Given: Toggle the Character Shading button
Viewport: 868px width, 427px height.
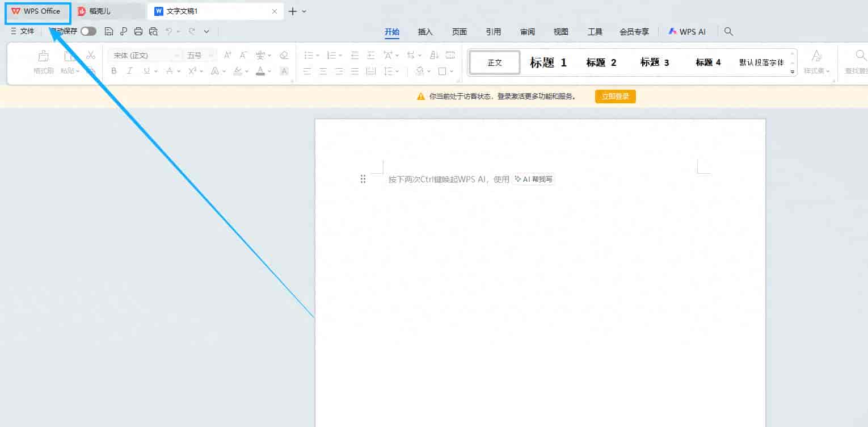Looking at the screenshot, I should click(x=284, y=71).
